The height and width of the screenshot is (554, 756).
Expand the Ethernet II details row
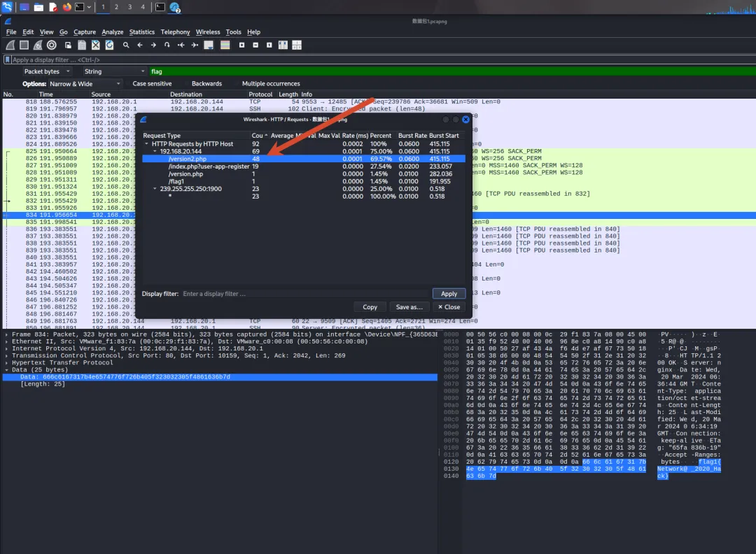click(6, 341)
